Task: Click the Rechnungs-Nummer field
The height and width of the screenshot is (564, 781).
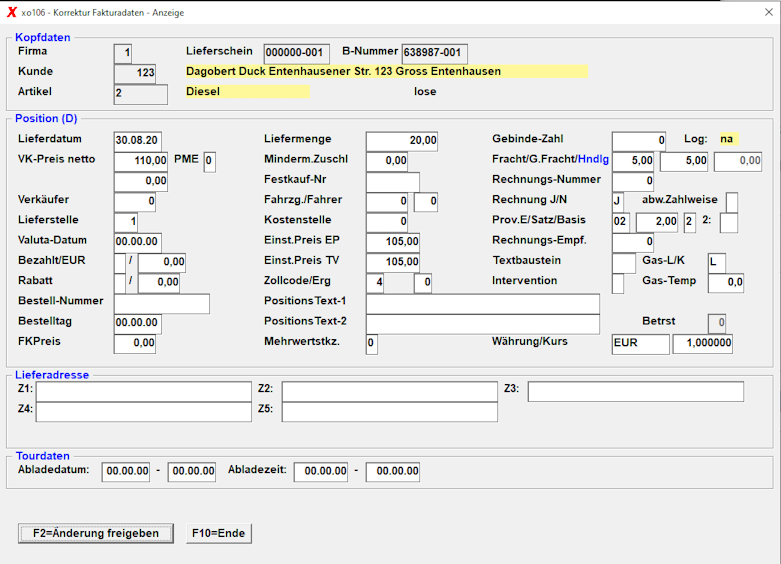Action: click(x=633, y=181)
